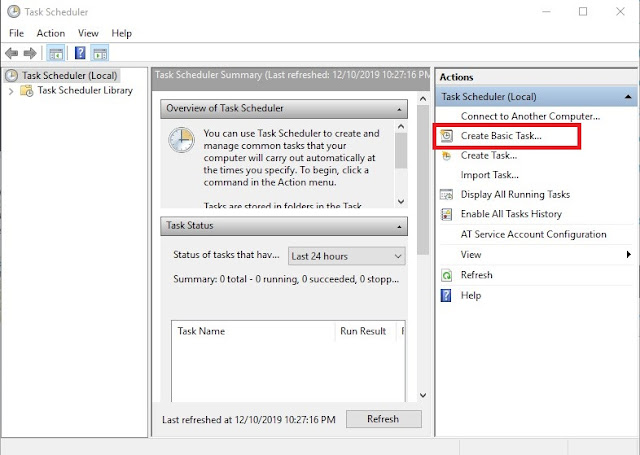Viewport: 640px width, 455px height.
Task: Collapse the Task Scheduler (Local) actions group
Action: coord(628,97)
